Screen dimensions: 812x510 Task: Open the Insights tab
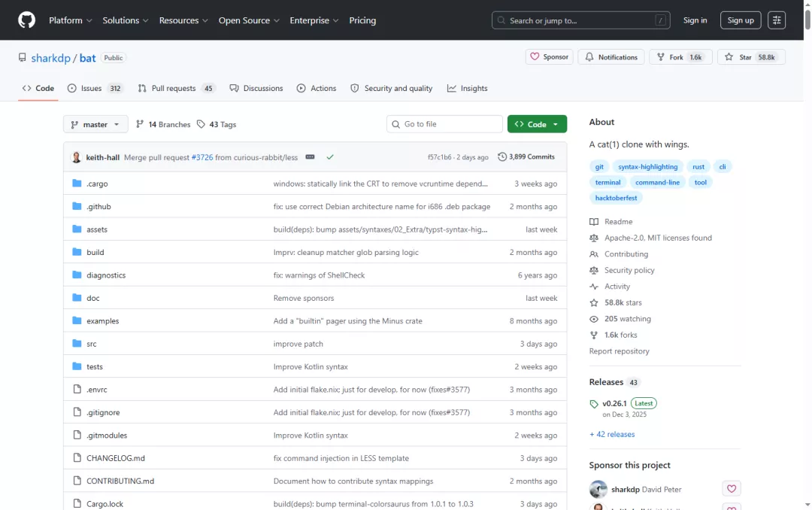click(467, 88)
